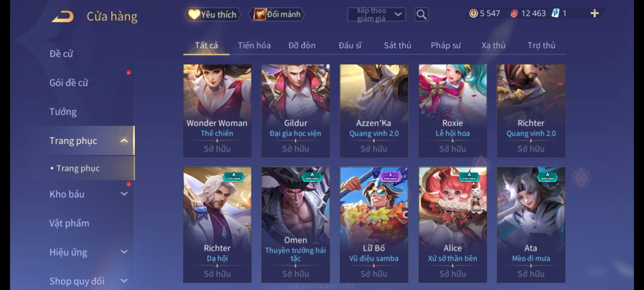Select the Trang phục sub-item
The height and width of the screenshot is (290, 644).
pos(78,168)
